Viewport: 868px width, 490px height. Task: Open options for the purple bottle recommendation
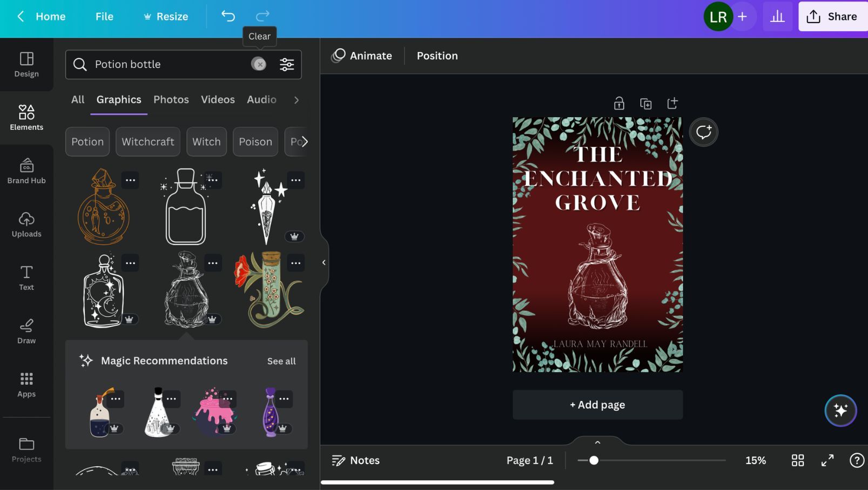tap(284, 399)
